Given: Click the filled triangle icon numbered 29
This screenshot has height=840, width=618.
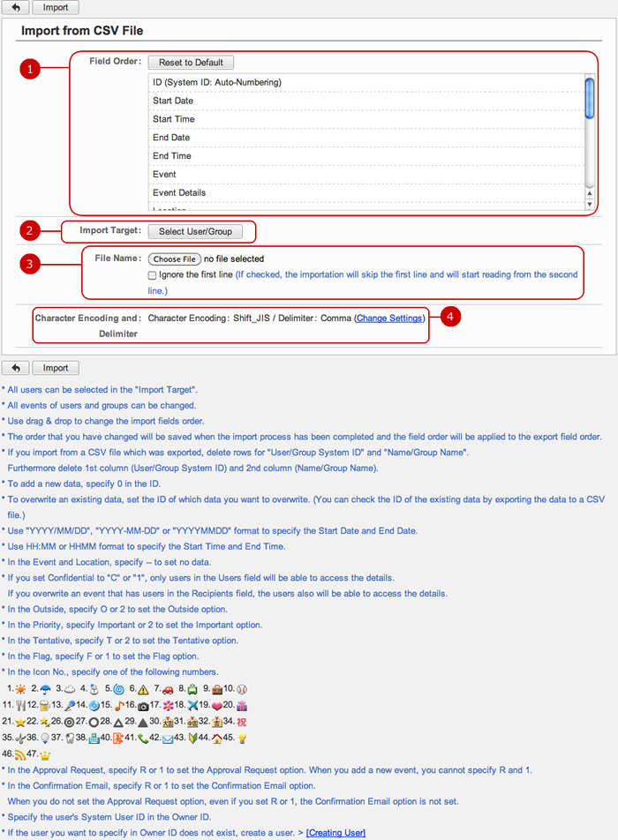Looking at the screenshot, I should (143, 723).
